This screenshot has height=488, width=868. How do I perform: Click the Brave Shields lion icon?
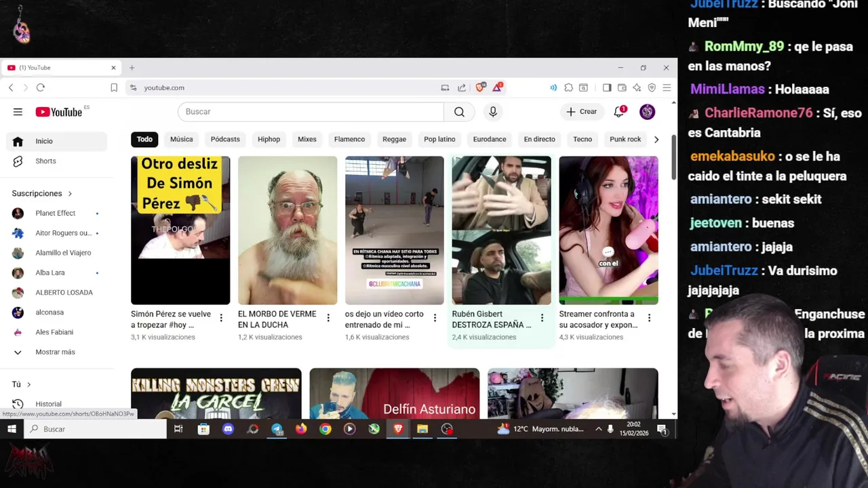pos(480,87)
